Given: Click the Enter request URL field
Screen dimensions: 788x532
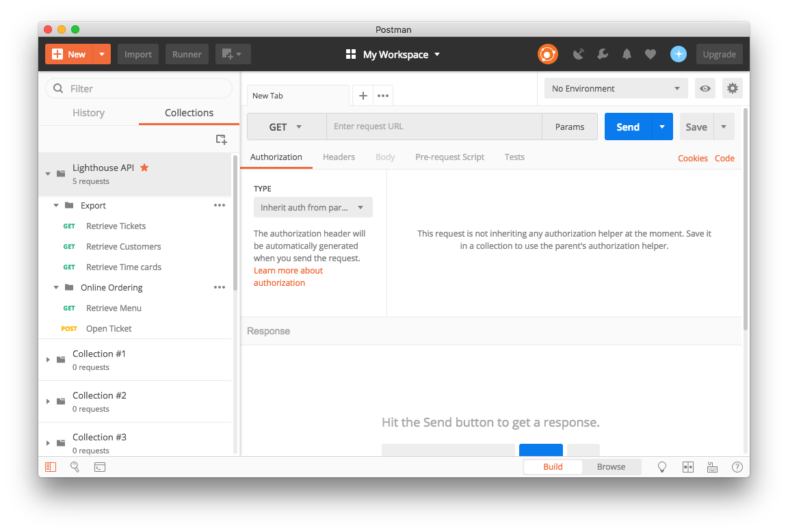Looking at the screenshot, I should 434,127.
